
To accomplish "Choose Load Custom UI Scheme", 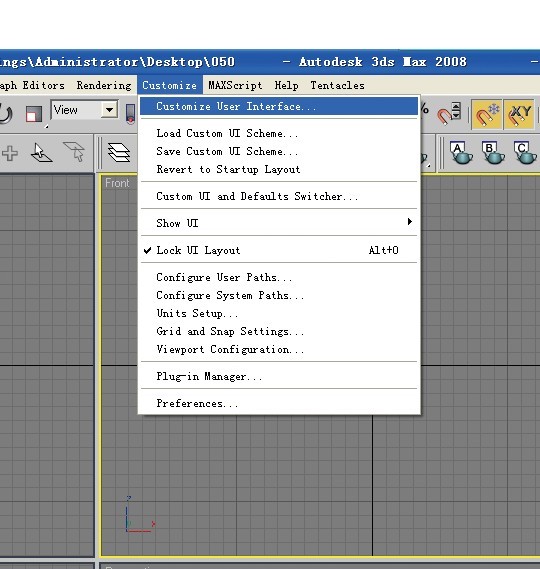I will (279, 133).
